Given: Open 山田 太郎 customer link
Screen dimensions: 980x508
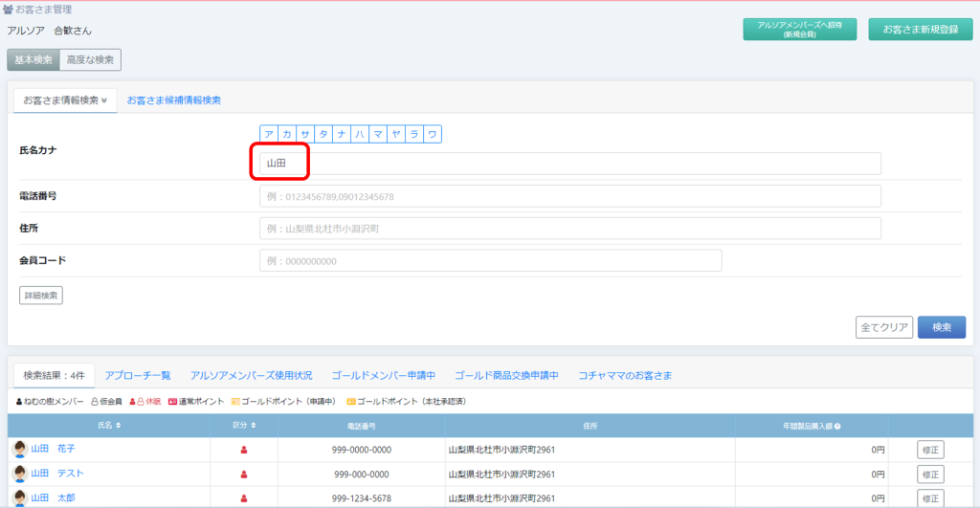Looking at the screenshot, I should click(53, 498).
